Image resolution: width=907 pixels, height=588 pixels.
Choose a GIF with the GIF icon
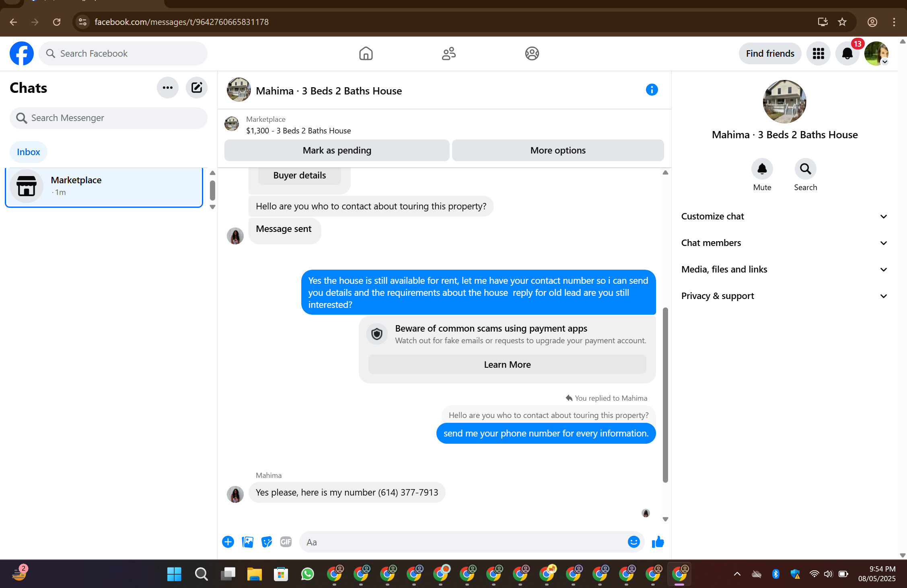pos(286,542)
